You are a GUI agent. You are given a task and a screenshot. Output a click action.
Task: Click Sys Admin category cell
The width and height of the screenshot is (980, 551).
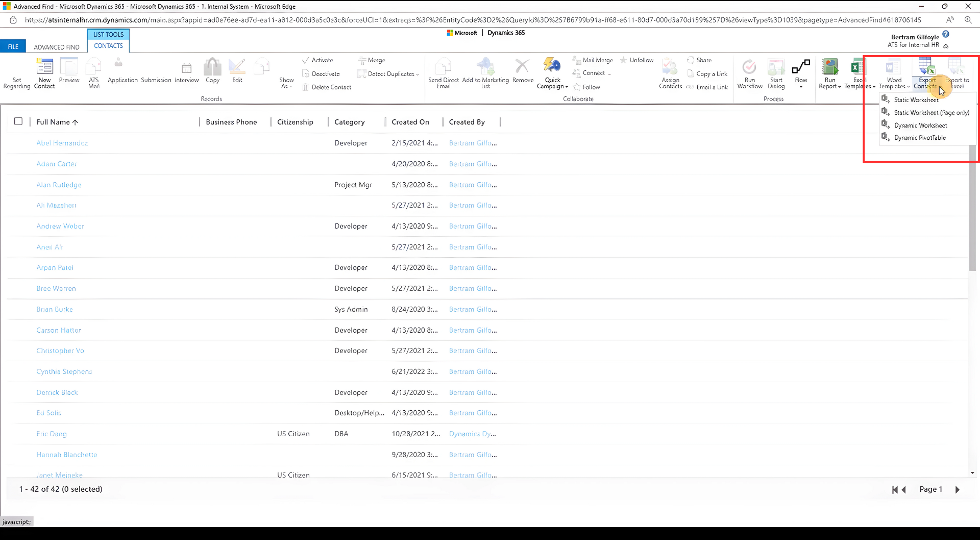pos(351,309)
